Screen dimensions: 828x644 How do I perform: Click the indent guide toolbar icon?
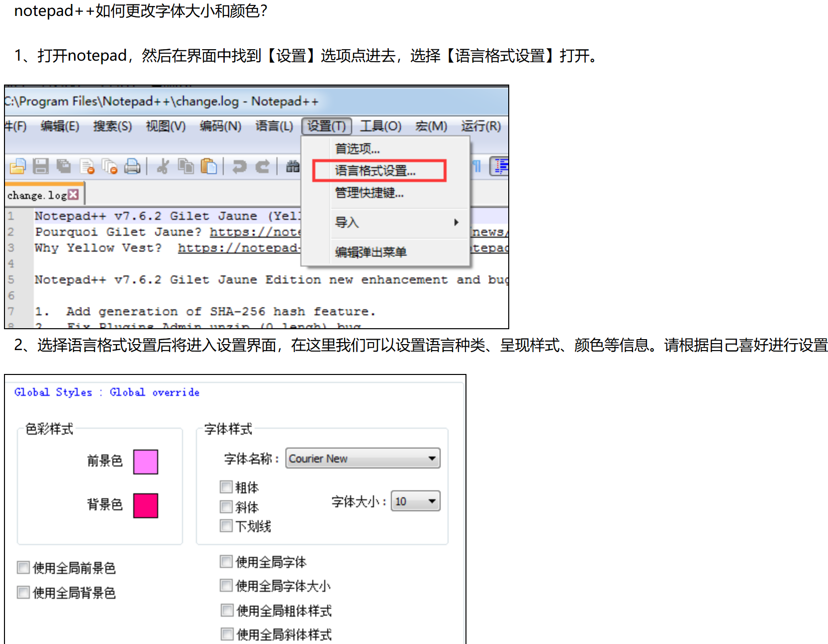point(499,166)
